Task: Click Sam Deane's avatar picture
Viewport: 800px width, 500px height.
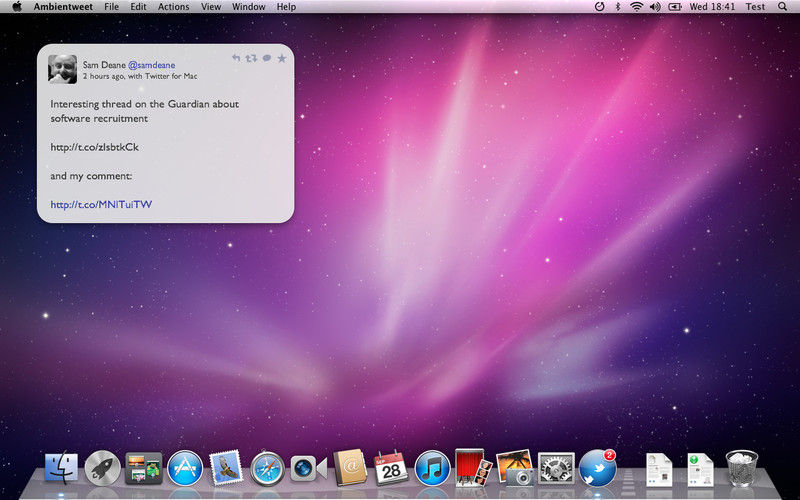Action: (x=62, y=69)
